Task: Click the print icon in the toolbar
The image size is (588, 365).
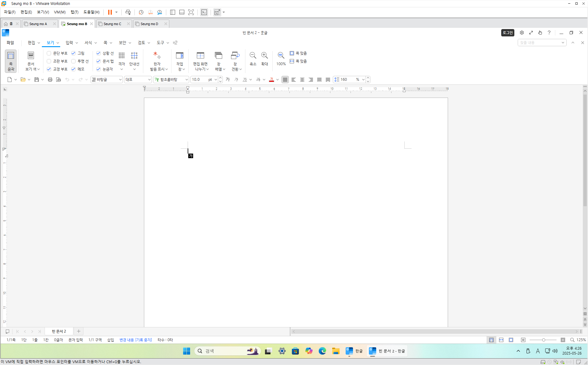Action: (50, 80)
